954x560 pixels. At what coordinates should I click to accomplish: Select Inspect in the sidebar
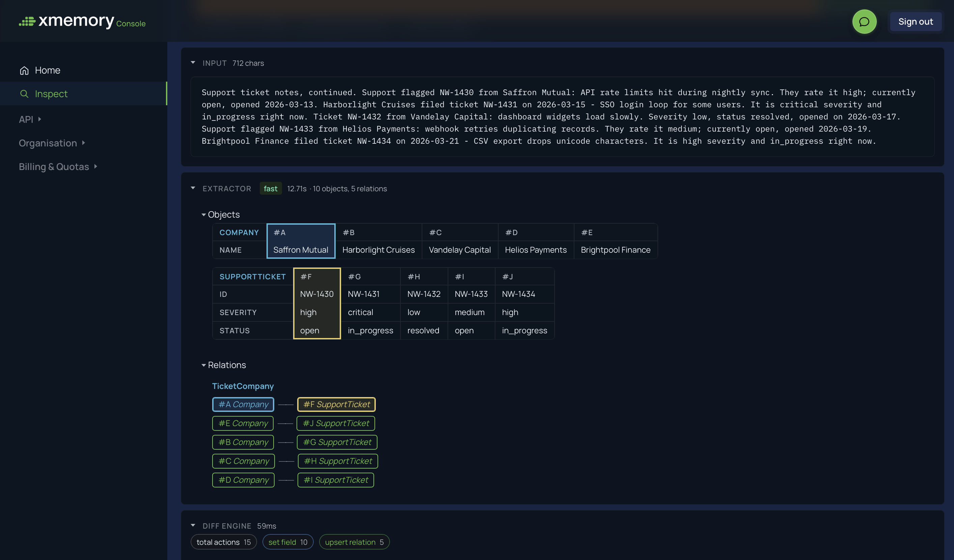point(83,93)
